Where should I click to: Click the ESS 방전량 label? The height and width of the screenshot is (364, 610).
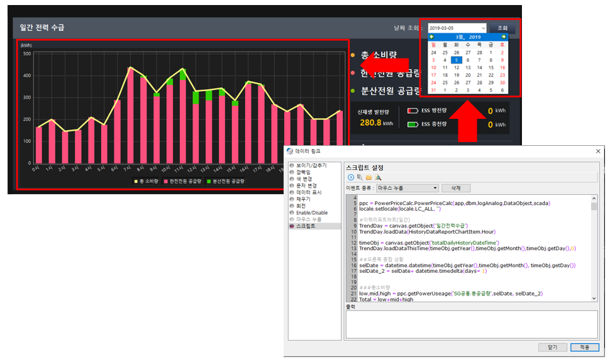[x=434, y=111]
